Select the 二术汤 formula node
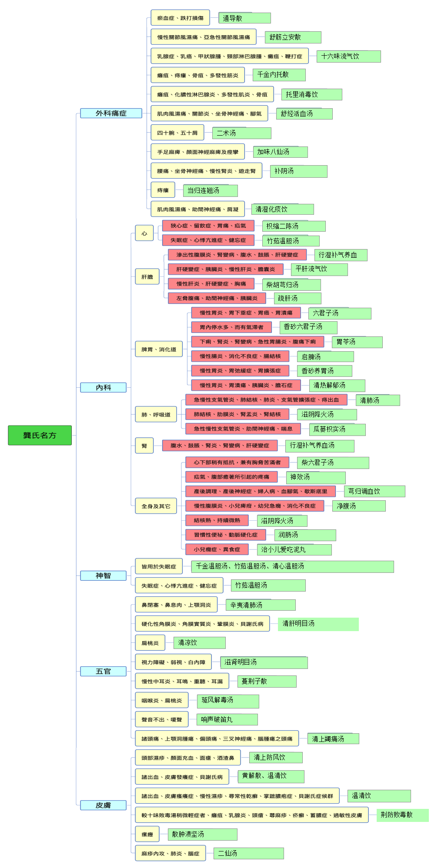Image resolution: width=448 pixels, height=868 pixels. coord(242,133)
